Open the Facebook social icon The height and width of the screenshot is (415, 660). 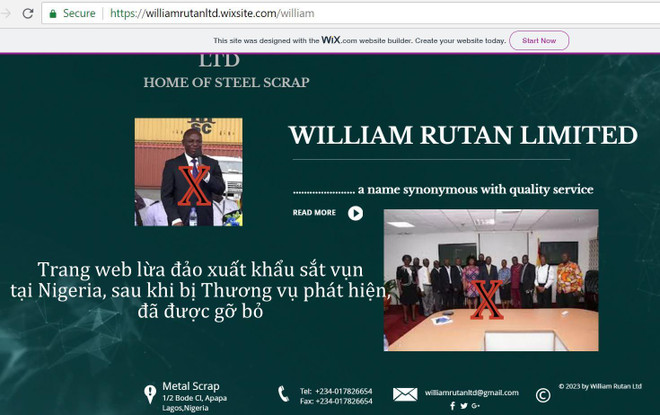(x=452, y=406)
